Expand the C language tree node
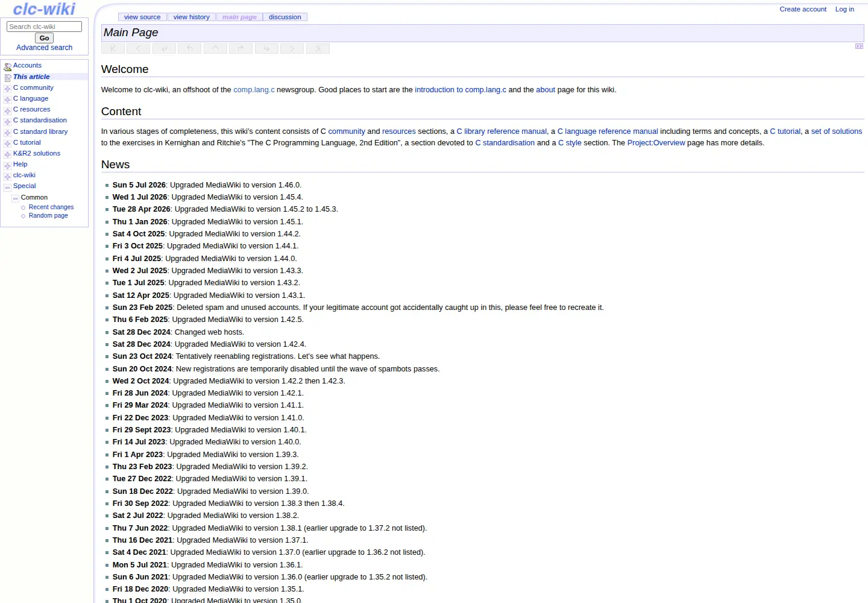This screenshot has width=868, height=603. (7, 99)
